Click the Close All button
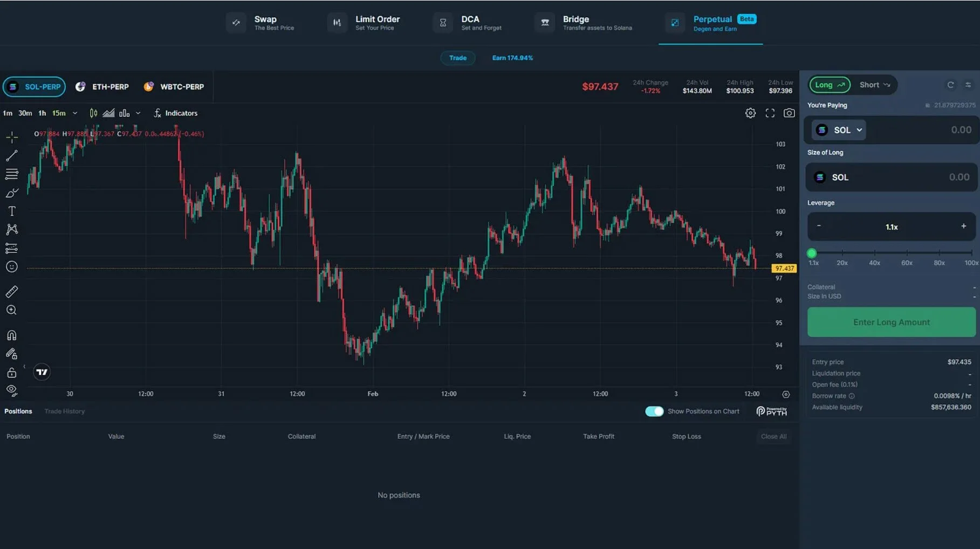Image resolution: width=980 pixels, height=549 pixels. (773, 436)
